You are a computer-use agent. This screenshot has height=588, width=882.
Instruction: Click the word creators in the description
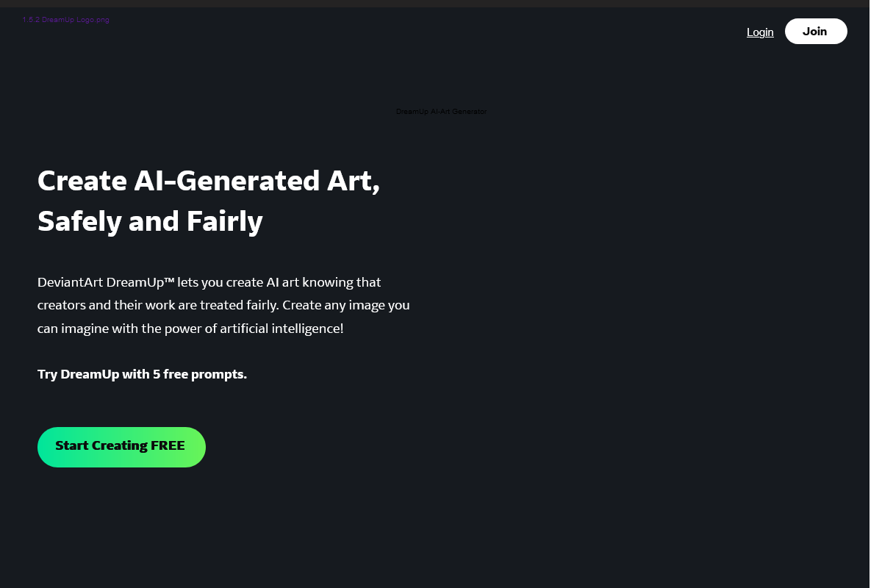pos(62,305)
